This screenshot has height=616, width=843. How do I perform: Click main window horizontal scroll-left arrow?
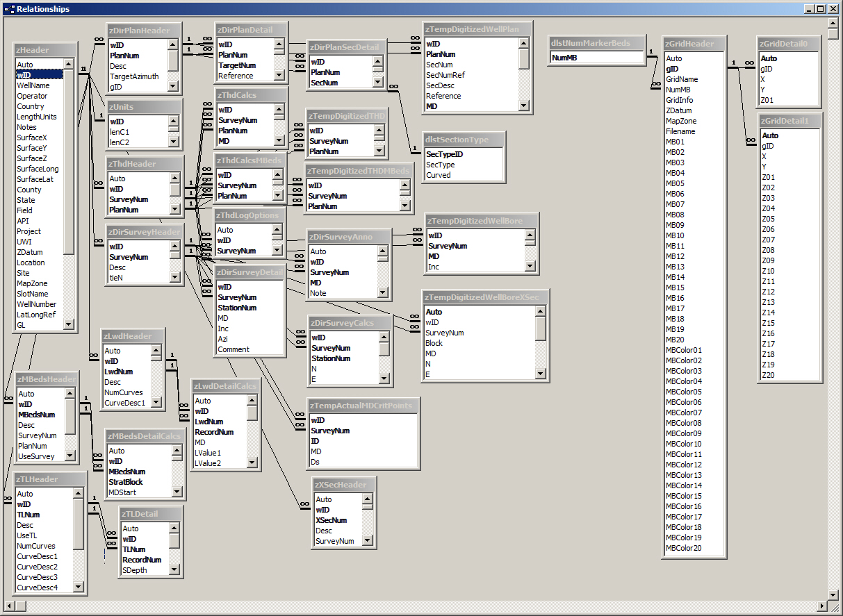[9, 606]
